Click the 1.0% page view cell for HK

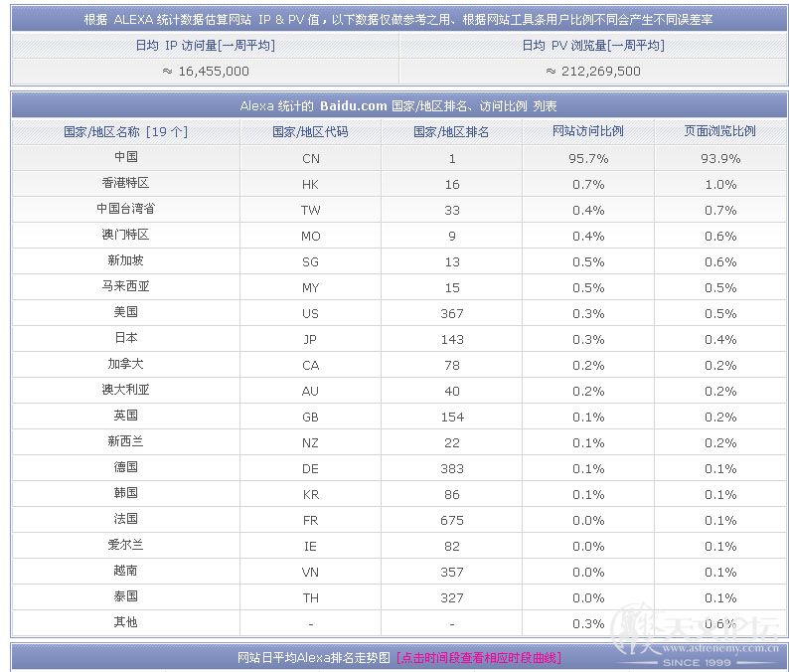[x=720, y=185]
